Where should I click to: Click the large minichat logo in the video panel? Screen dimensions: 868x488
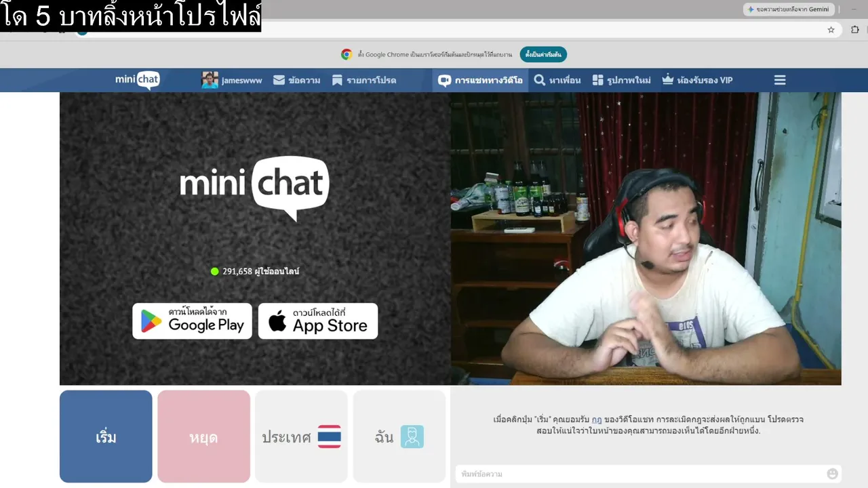[x=254, y=188]
